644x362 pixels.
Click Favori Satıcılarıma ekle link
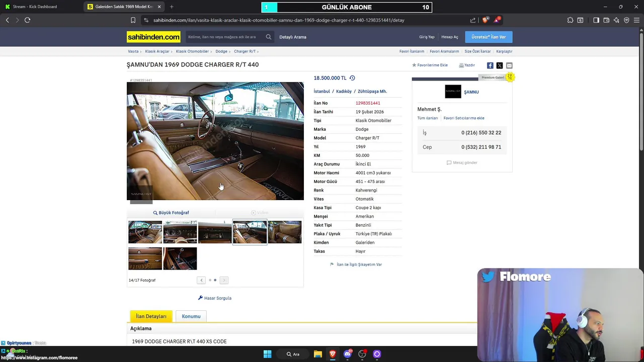pos(464,118)
